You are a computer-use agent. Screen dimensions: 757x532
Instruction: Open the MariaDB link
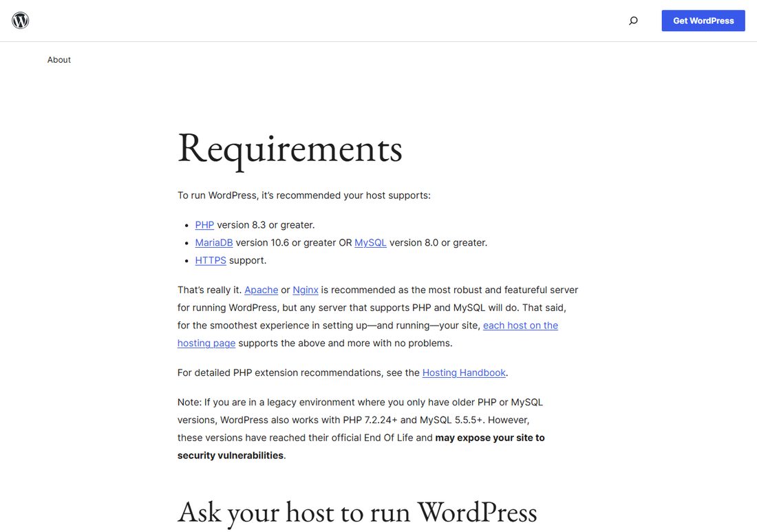coord(214,243)
